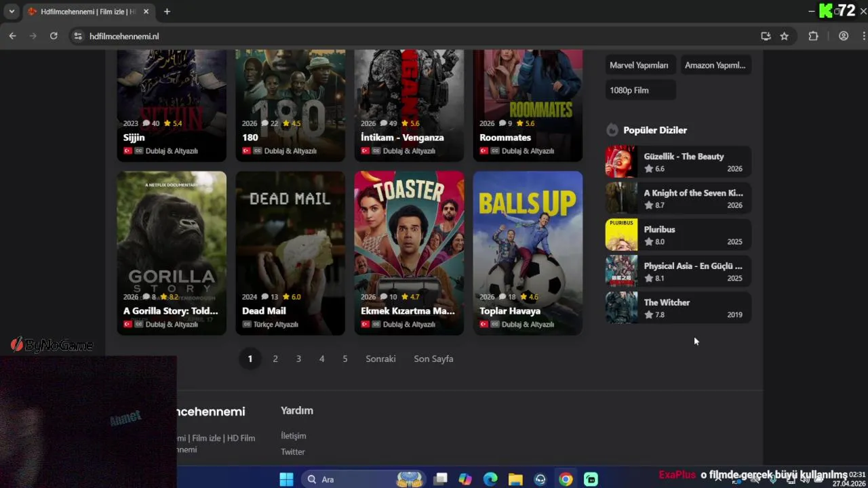Open the install app icon in address bar
Image resolution: width=868 pixels, height=488 pixels.
tap(766, 36)
